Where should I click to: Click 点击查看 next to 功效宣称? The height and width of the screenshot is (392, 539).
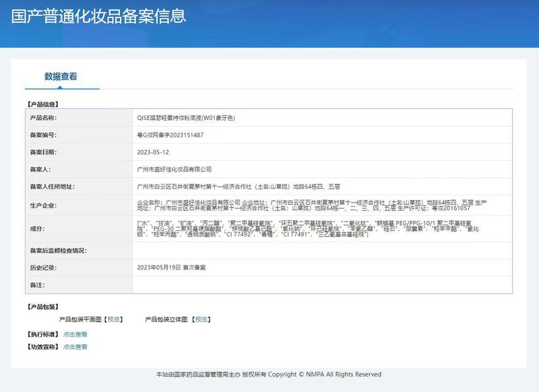tap(75, 347)
